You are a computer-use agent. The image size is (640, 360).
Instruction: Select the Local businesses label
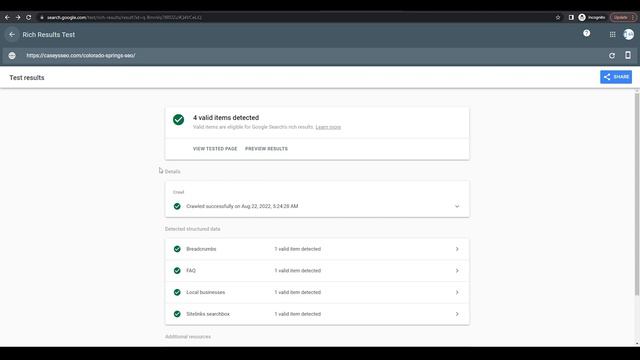point(206,292)
